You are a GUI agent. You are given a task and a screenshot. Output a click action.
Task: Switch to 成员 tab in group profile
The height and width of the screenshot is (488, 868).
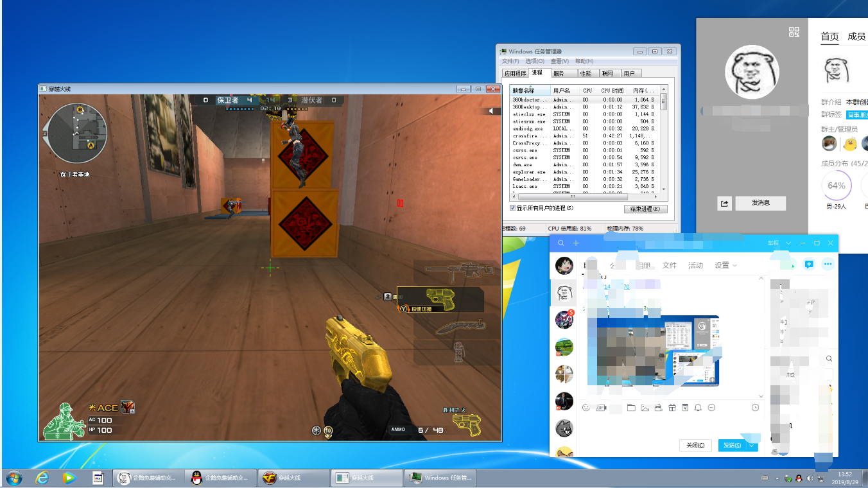(x=856, y=37)
